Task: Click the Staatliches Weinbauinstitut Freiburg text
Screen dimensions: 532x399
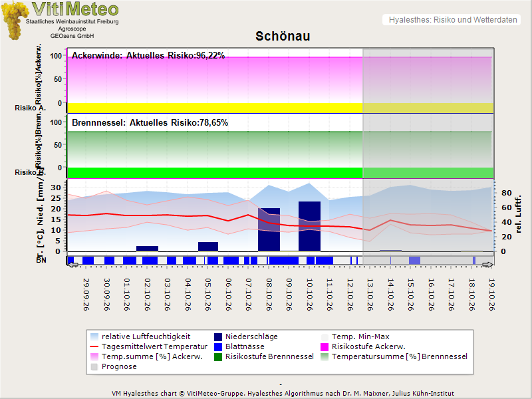Action: pos(72,22)
